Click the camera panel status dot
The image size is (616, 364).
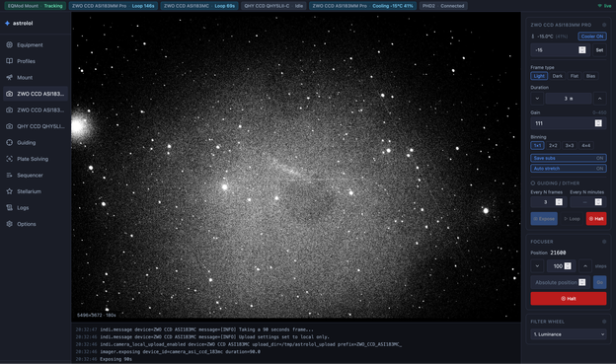[604, 25]
